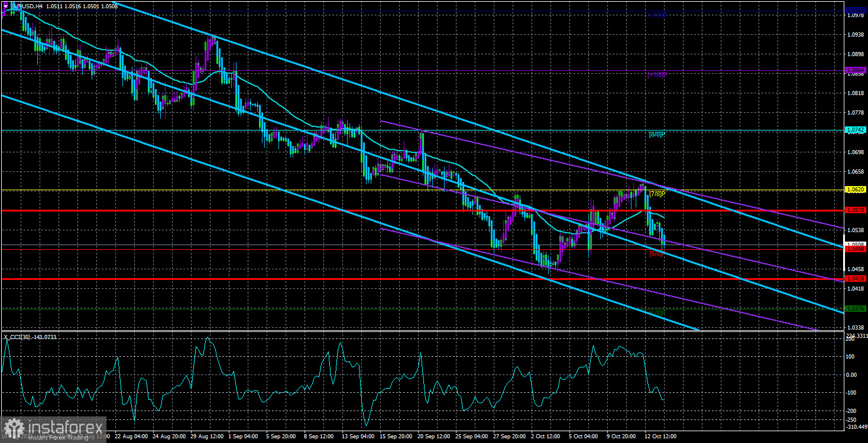Select the red 1.0498 price label

click(856, 249)
